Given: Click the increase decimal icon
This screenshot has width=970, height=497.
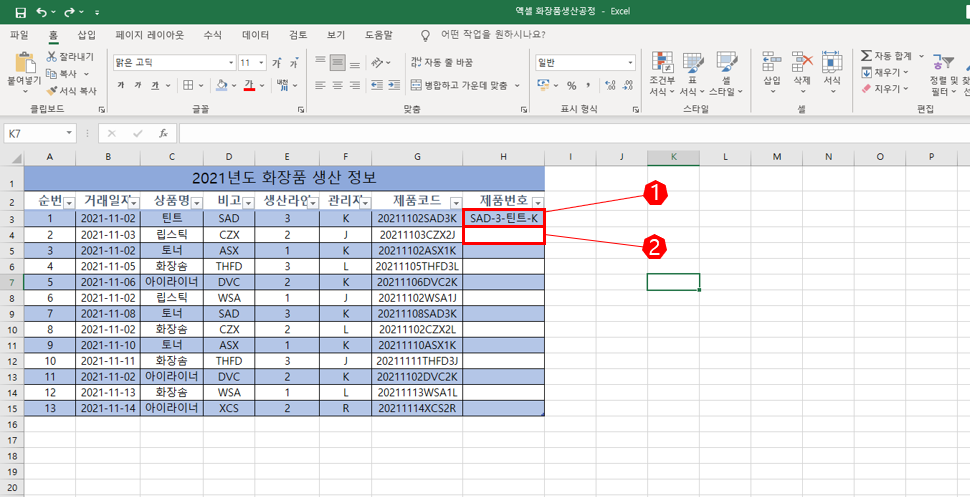Looking at the screenshot, I should 611,85.
